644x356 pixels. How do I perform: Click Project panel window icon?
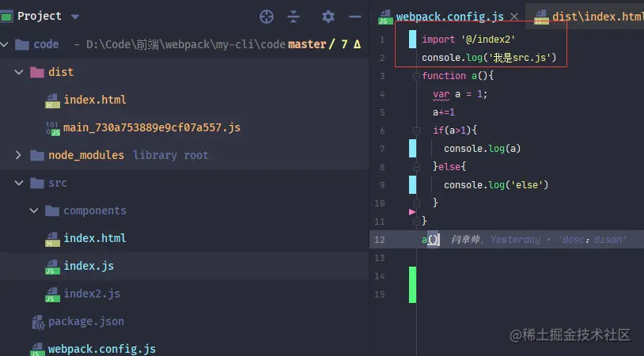6,17
